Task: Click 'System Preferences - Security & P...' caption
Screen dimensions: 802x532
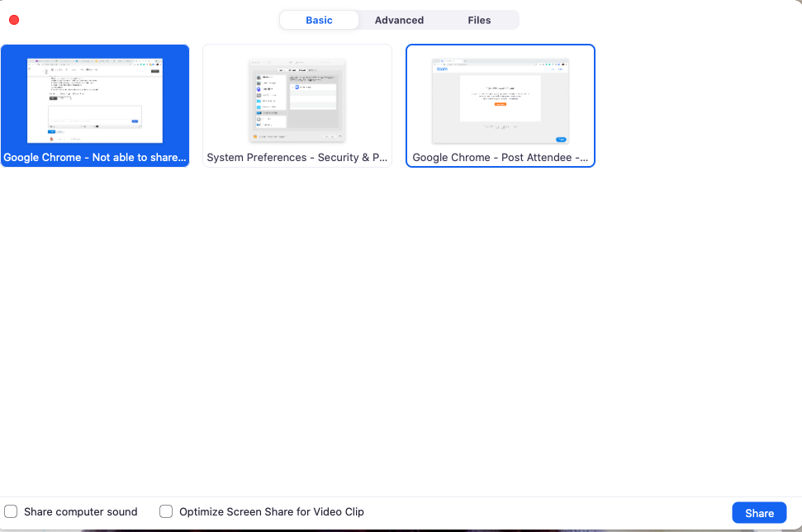Action: pyautogui.click(x=297, y=158)
